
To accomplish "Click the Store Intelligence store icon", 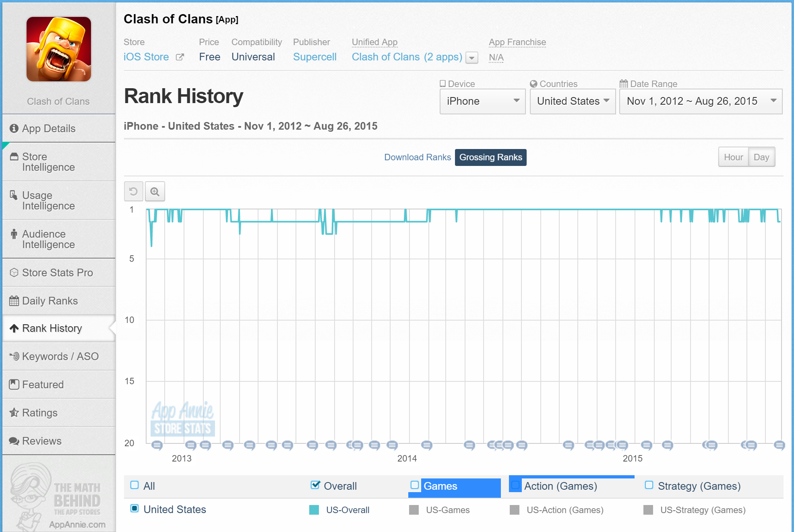I will (14, 157).
